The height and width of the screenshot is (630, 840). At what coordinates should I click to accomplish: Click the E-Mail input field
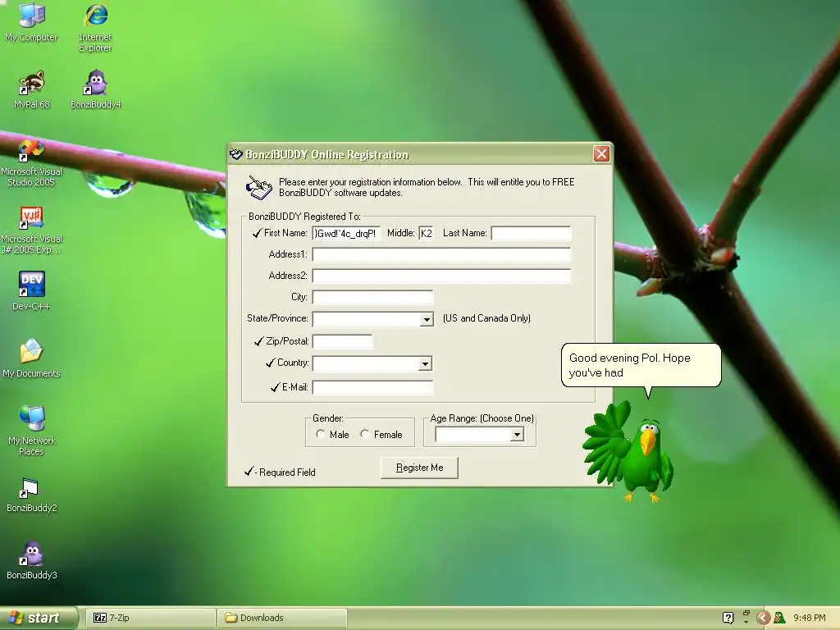pyautogui.click(x=372, y=387)
